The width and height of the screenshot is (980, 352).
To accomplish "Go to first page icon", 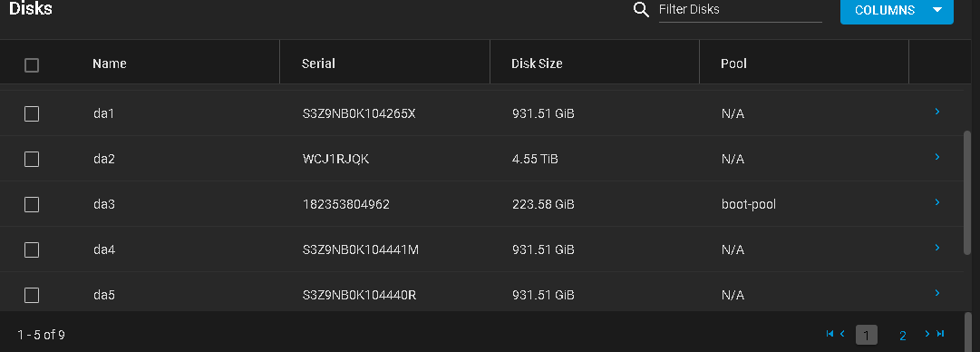I will tap(830, 334).
